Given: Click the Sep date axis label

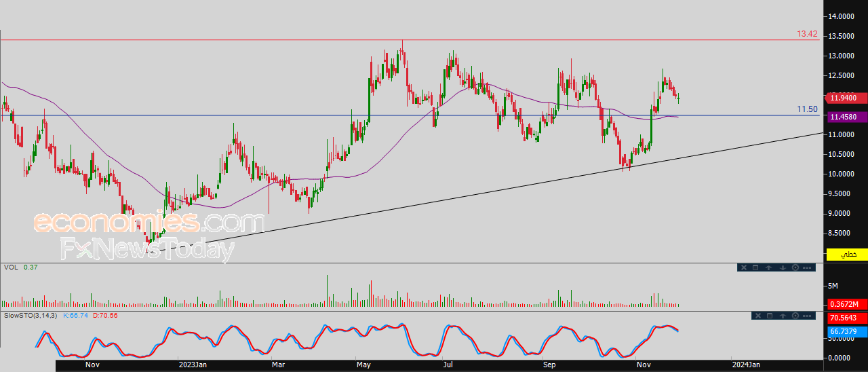Looking at the screenshot, I should (550, 365).
